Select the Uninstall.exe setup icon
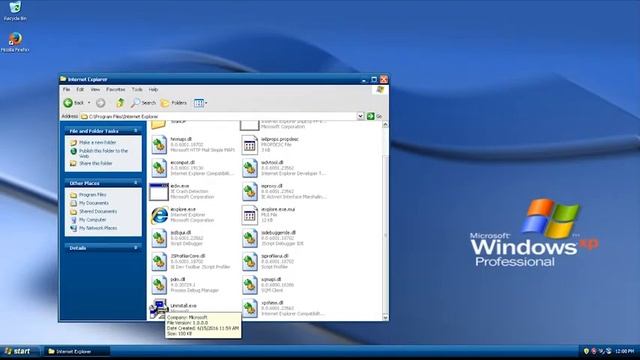 pyautogui.click(x=159, y=309)
